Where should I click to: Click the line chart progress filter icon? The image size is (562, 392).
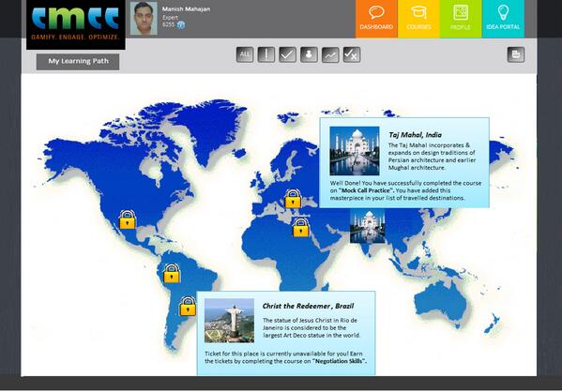click(x=330, y=54)
